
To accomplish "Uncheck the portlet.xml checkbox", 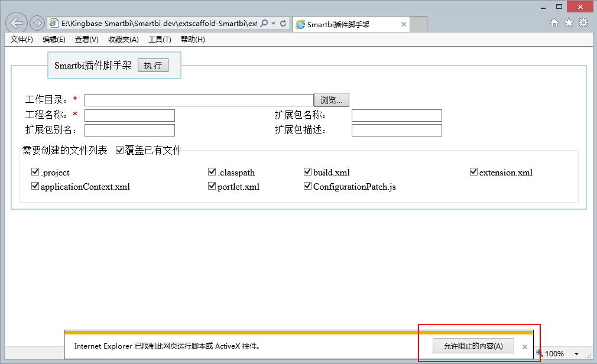I will [212, 186].
